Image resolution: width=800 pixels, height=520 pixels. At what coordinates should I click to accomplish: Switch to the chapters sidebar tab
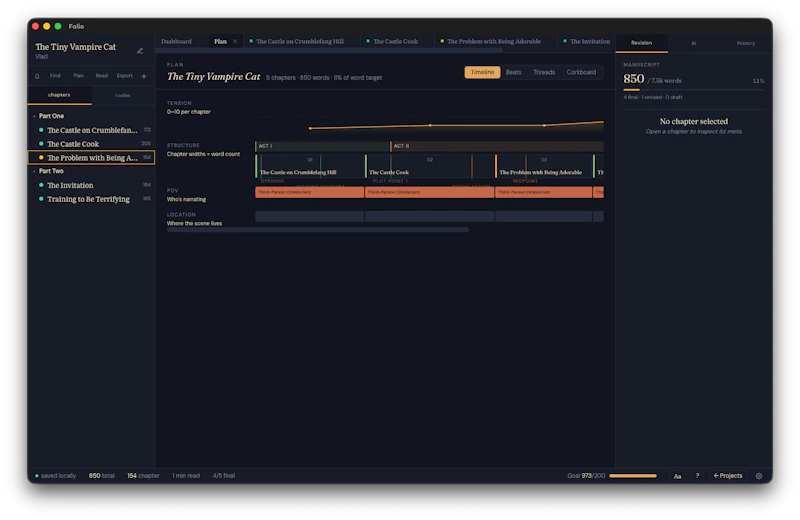click(x=59, y=95)
